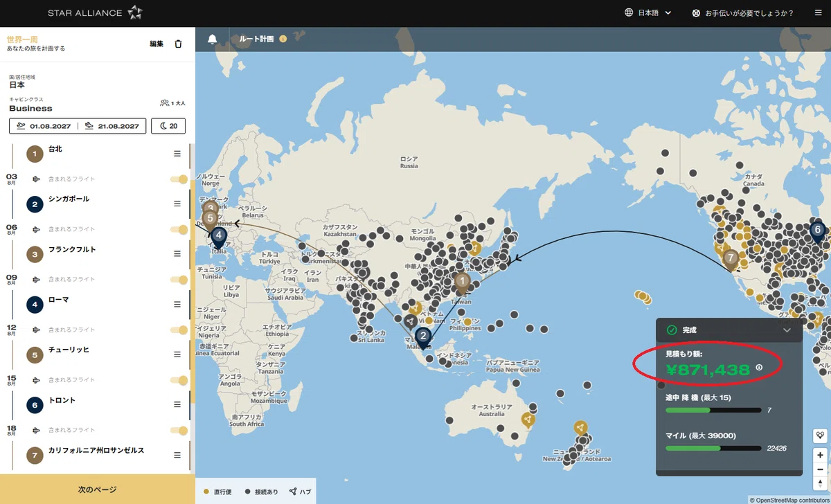Select map pin 4 at Rome
The image size is (831, 504).
point(219,237)
